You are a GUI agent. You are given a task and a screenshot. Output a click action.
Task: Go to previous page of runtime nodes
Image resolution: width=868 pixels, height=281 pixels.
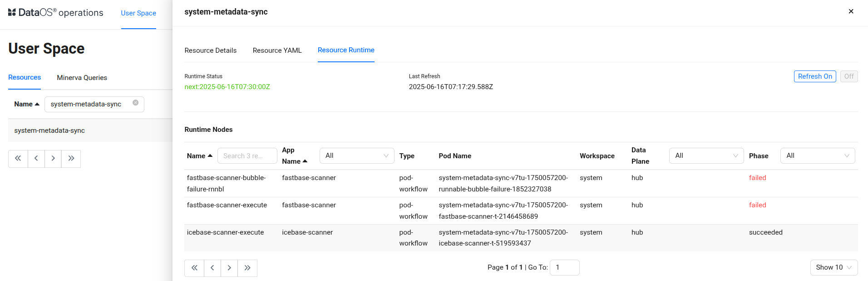[x=212, y=268]
